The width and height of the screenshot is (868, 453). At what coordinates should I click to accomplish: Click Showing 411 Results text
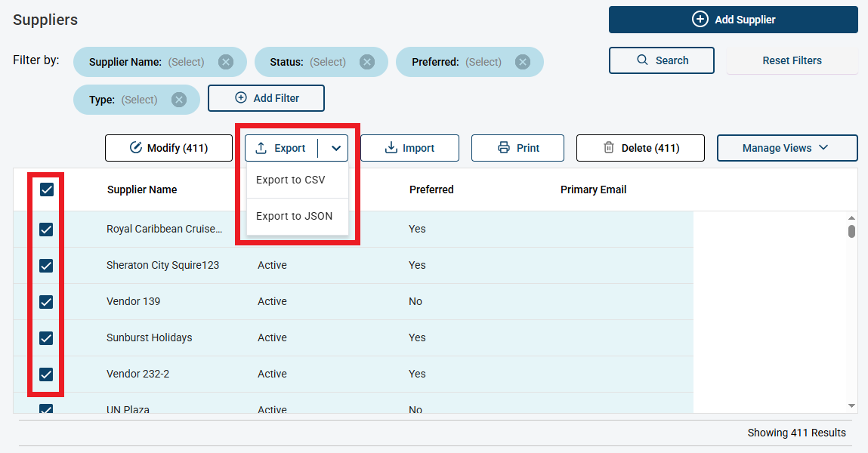click(x=796, y=433)
